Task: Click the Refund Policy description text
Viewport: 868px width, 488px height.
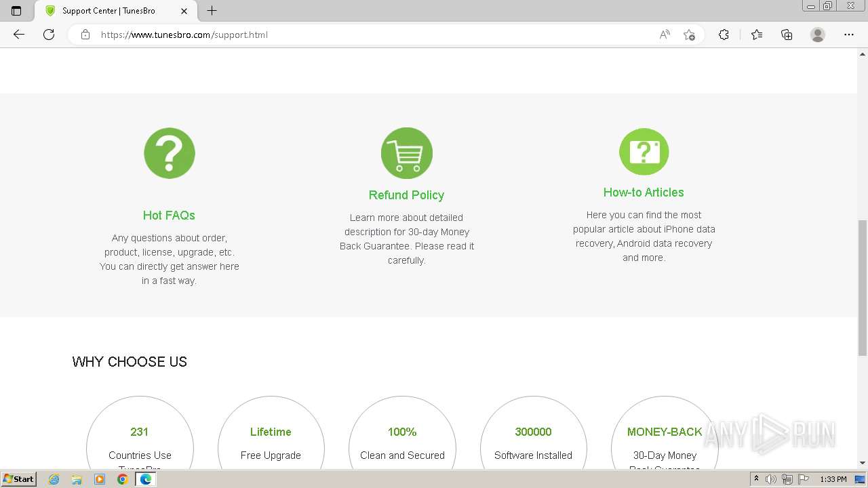Action: (407, 239)
